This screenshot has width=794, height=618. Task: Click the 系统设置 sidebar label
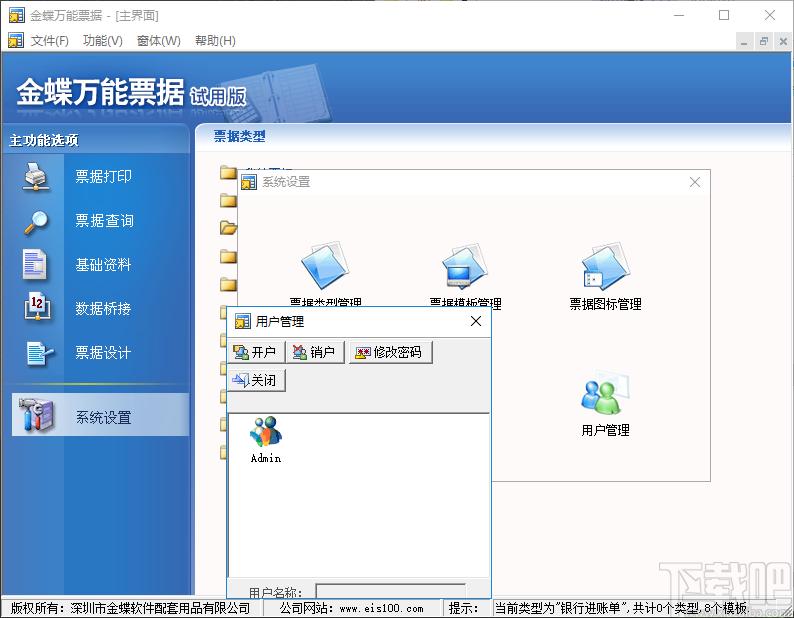103,417
